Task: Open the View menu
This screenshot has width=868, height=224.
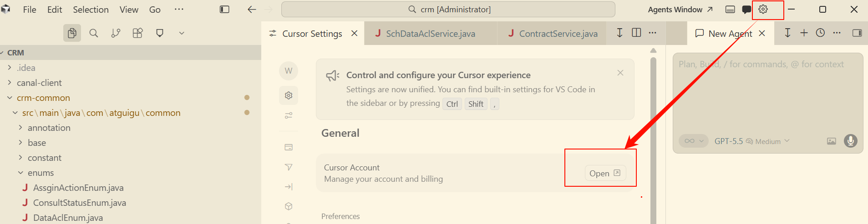Action: [129, 10]
